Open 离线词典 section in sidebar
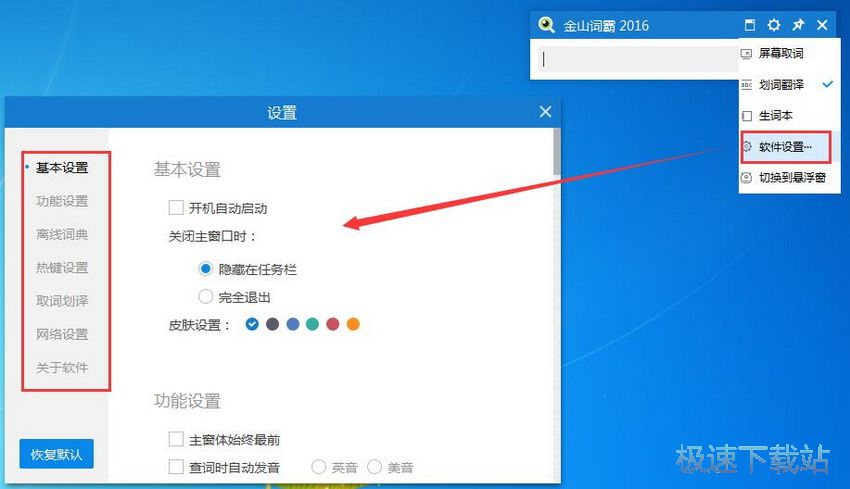Screen dimensions: 850x489 (62, 234)
